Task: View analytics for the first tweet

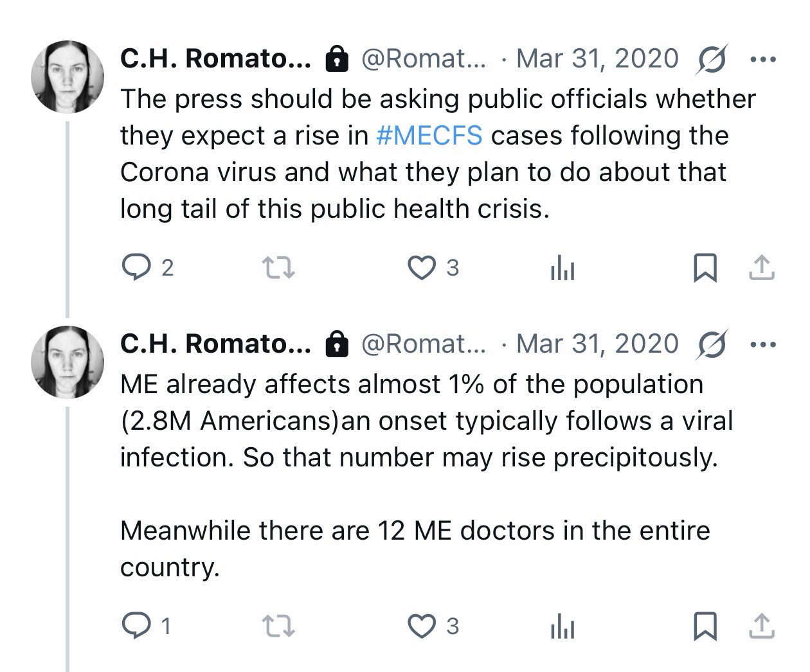Action: click(x=562, y=269)
